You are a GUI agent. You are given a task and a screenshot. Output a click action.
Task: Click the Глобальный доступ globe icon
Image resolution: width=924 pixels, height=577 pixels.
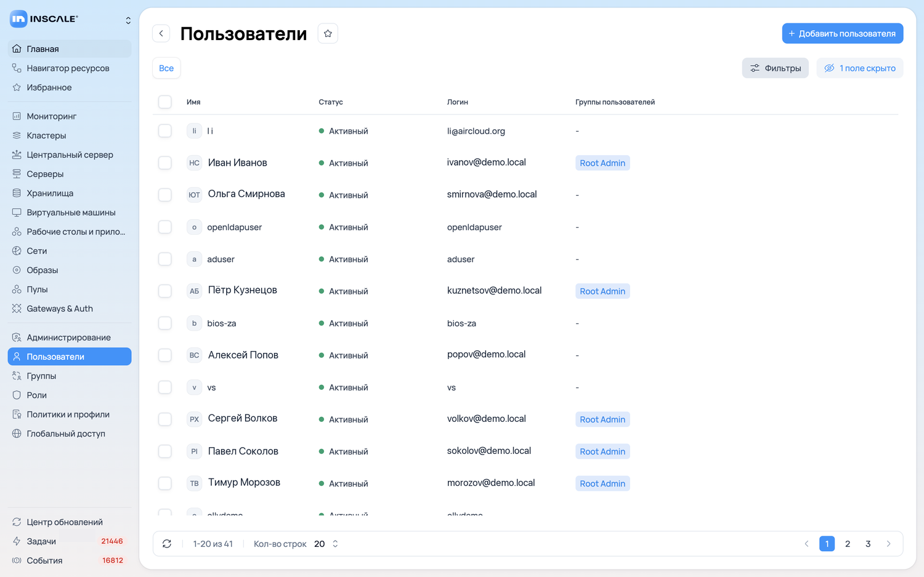click(17, 434)
